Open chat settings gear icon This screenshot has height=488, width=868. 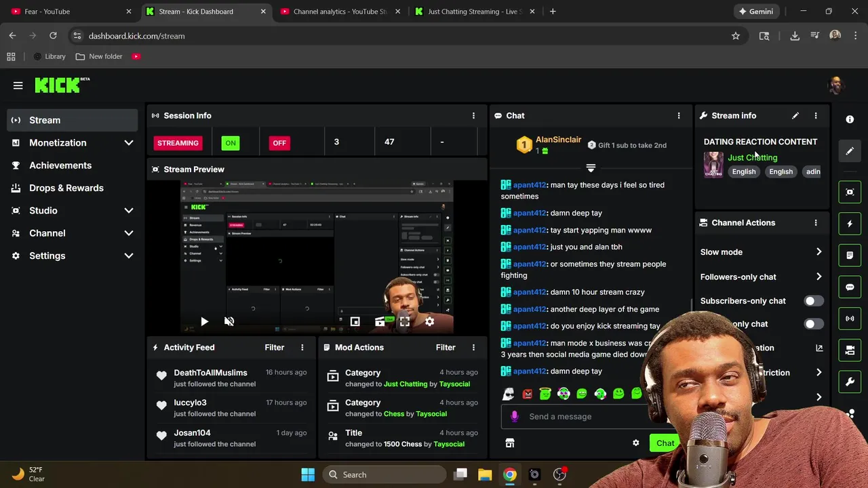pos(635,443)
